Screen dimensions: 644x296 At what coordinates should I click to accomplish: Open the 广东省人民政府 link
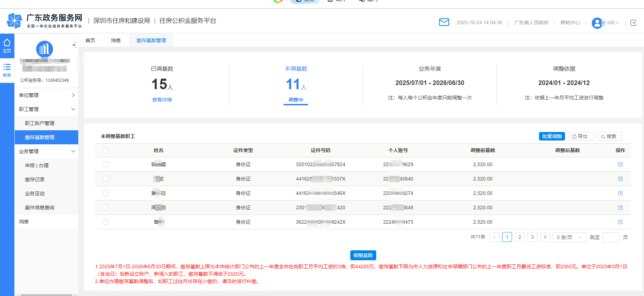(x=531, y=22)
